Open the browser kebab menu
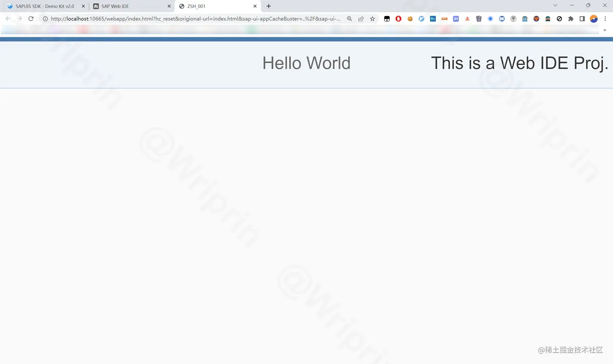This screenshot has width=613, height=364. pyautogui.click(x=605, y=19)
